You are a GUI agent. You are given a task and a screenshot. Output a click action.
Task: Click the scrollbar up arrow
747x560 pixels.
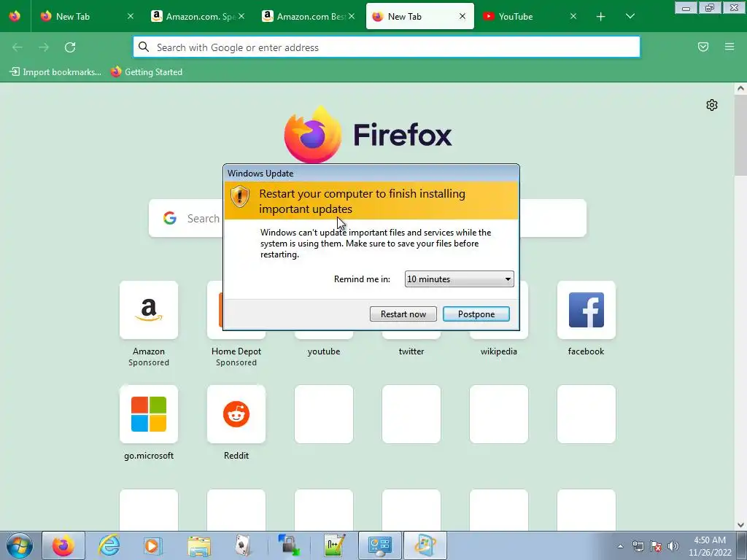click(740, 88)
